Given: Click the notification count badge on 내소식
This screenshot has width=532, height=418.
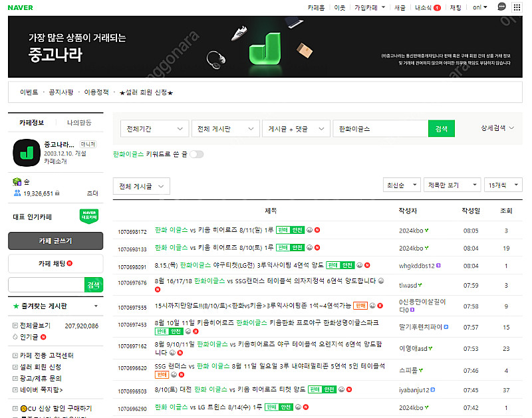Looking at the screenshot, I should point(437,8).
